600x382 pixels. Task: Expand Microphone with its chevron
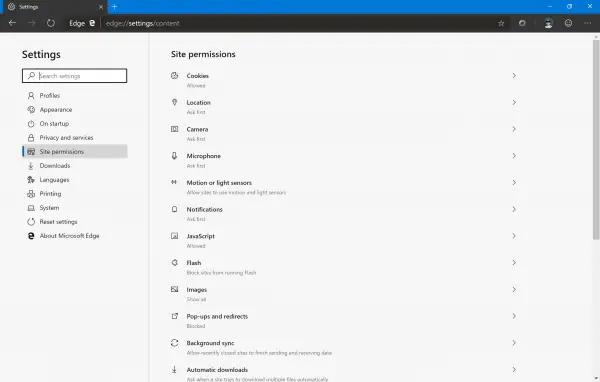click(x=514, y=156)
